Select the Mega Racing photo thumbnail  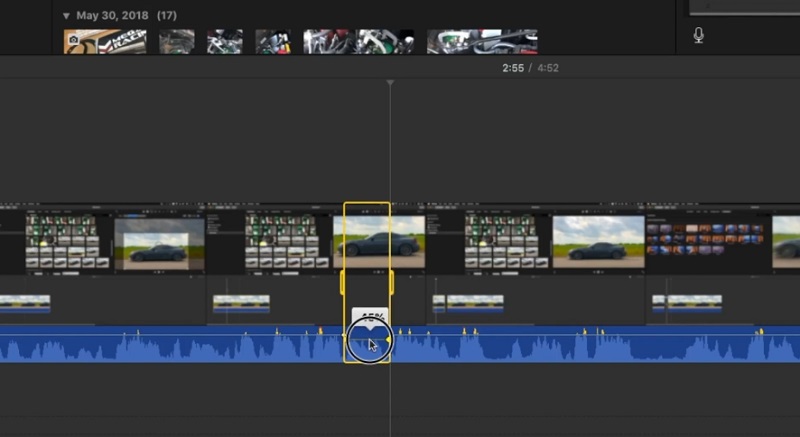pyautogui.click(x=105, y=42)
